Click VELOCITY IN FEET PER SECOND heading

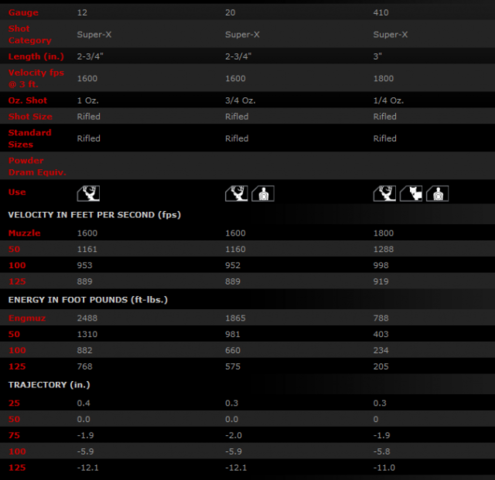[94, 215]
